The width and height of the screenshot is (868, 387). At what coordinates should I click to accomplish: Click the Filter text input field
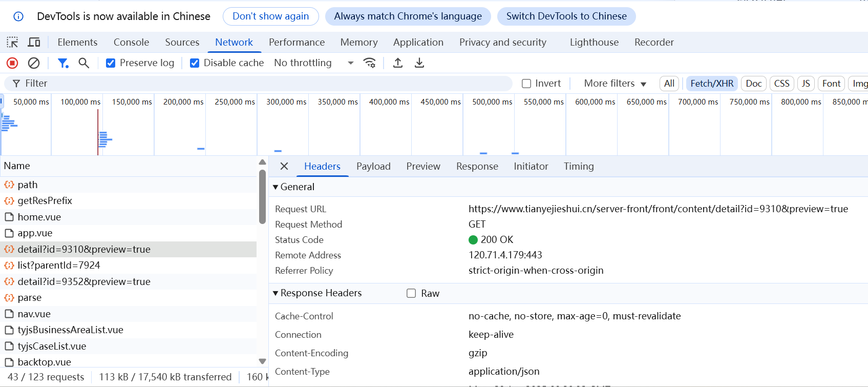266,84
